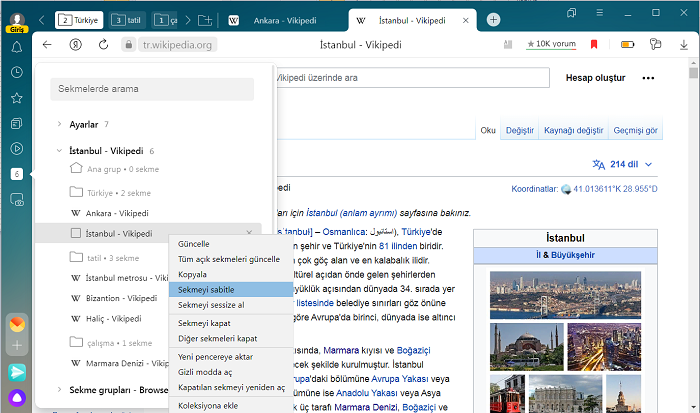
Task: Open the Türkiye tab group chip
Action: point(79,20)
